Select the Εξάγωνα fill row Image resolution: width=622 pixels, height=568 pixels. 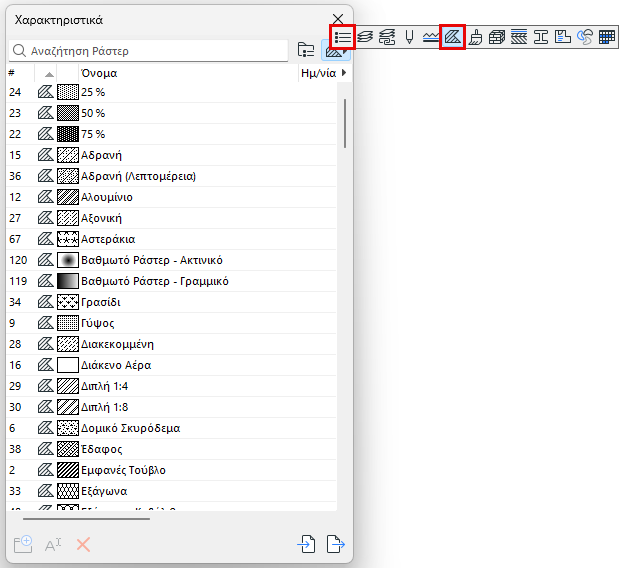click(x=171, y=491)
